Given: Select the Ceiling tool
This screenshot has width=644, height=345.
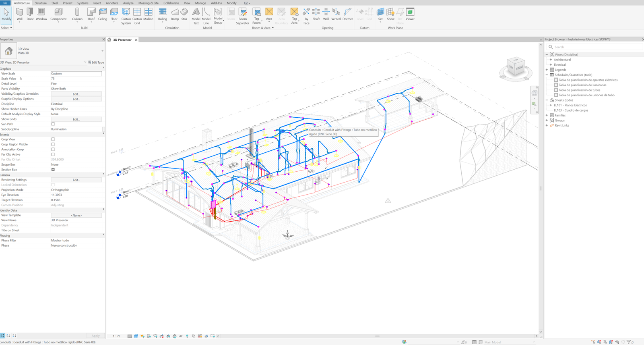Looking at the screenshot, I should (103, 15).
